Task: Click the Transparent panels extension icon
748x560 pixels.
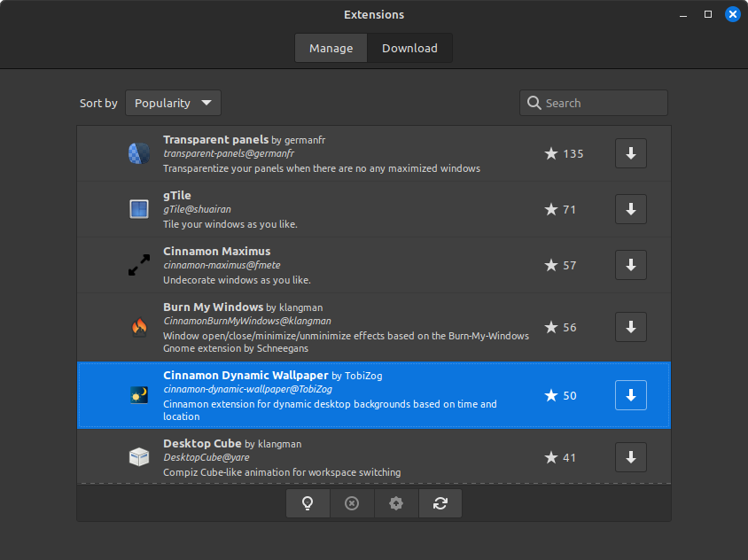Action: (139, 153)
